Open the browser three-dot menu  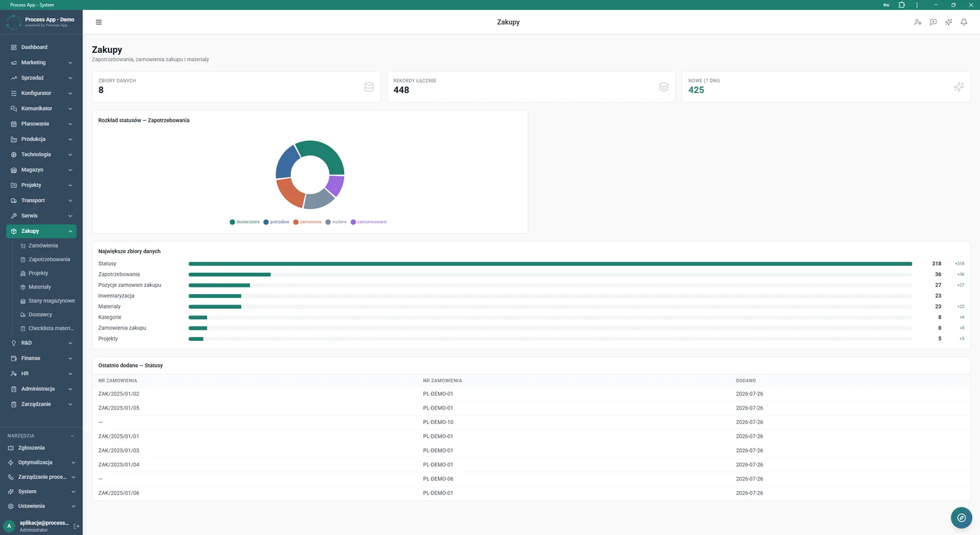(x=917, y=5)
